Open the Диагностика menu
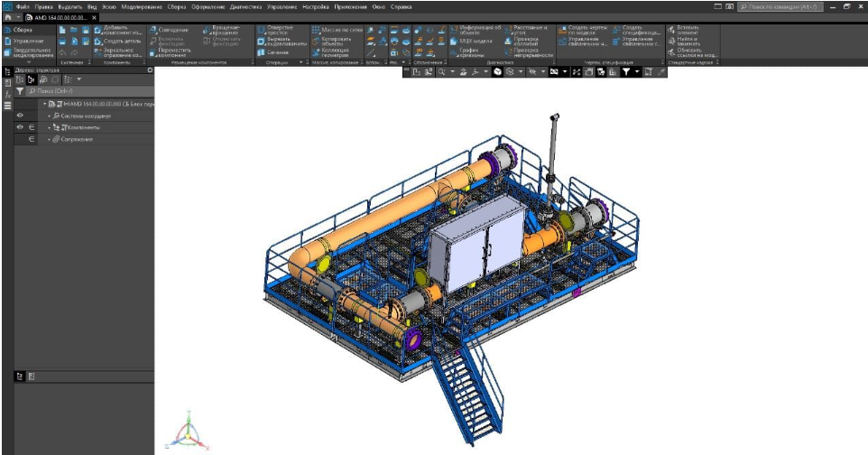 [x=245, y=7]
